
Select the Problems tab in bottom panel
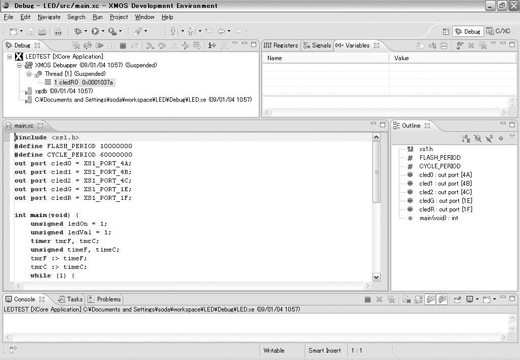pyautogui.click(x=105, y=299)
